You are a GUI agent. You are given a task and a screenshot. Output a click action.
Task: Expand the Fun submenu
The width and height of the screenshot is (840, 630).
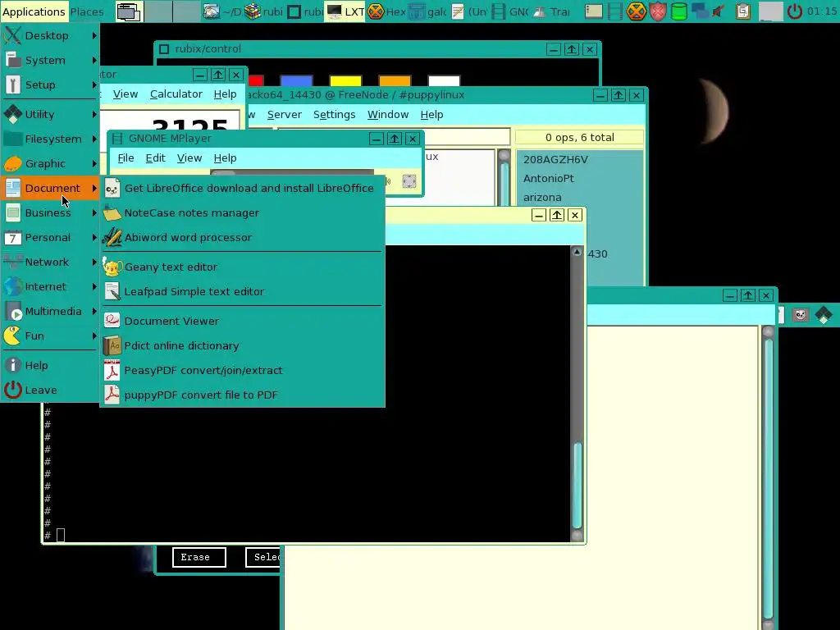(x=50, y=336)
